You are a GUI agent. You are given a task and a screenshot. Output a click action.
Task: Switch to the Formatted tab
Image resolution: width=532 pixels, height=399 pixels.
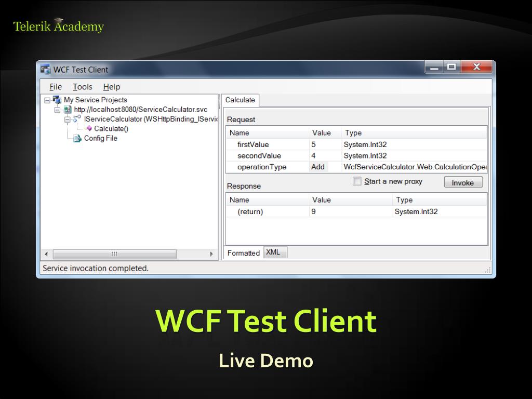pos(243,253)
